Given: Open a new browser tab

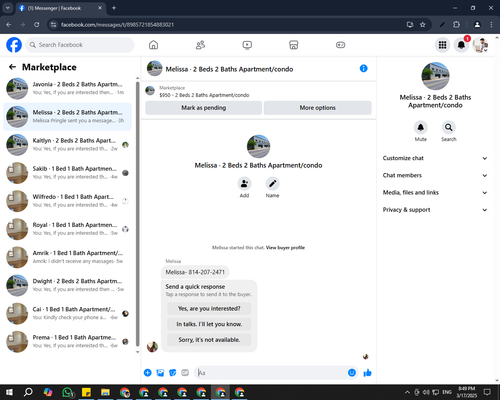Looking at the screenshot, I should (114, 8).
